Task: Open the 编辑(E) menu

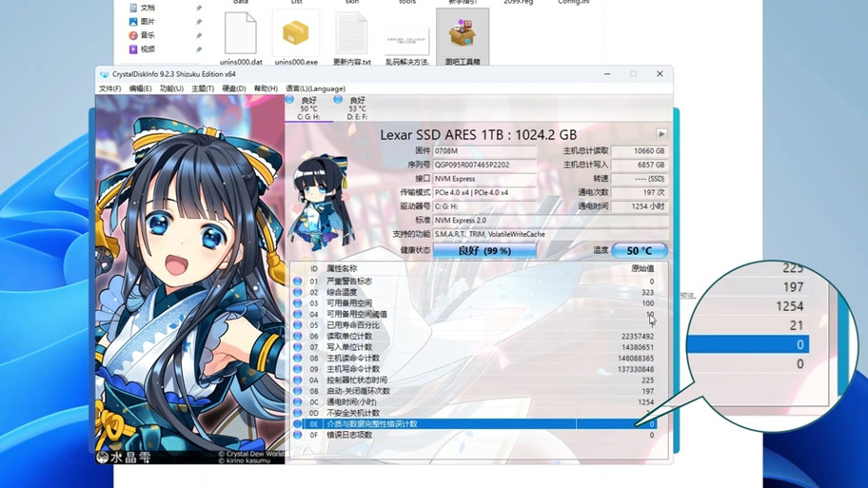Action: click(140, 88)
